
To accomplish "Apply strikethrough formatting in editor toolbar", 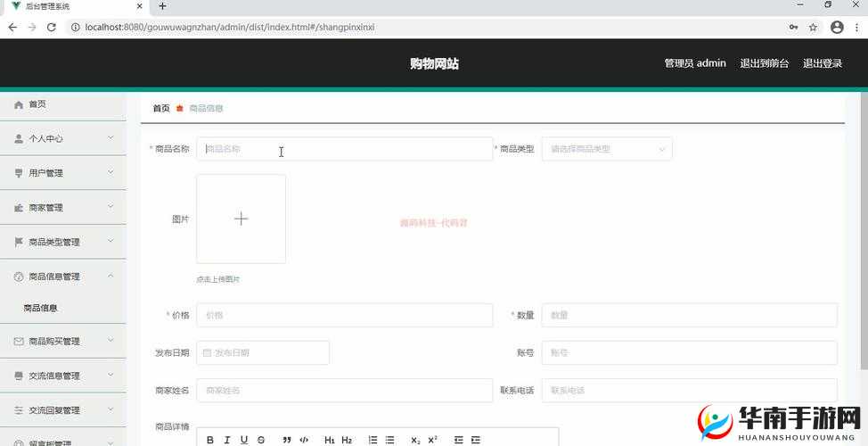I will click(x=261, y=440).
